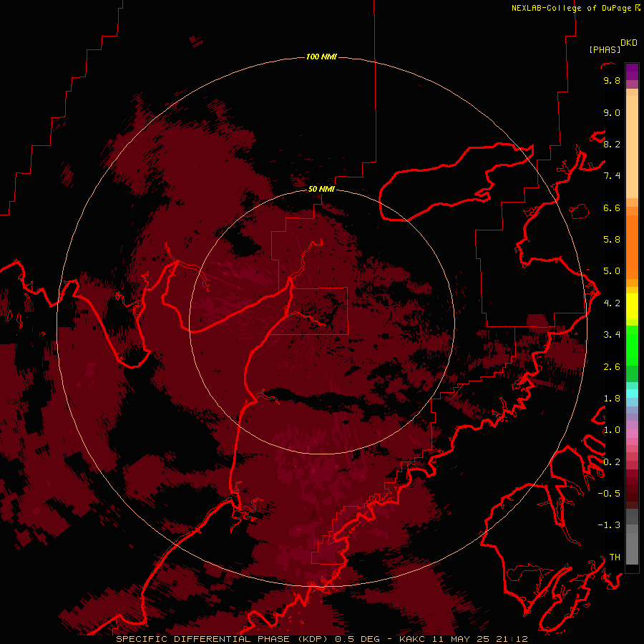Click the TH threshold label on scale
644x644 pixels.
[615, 557]
